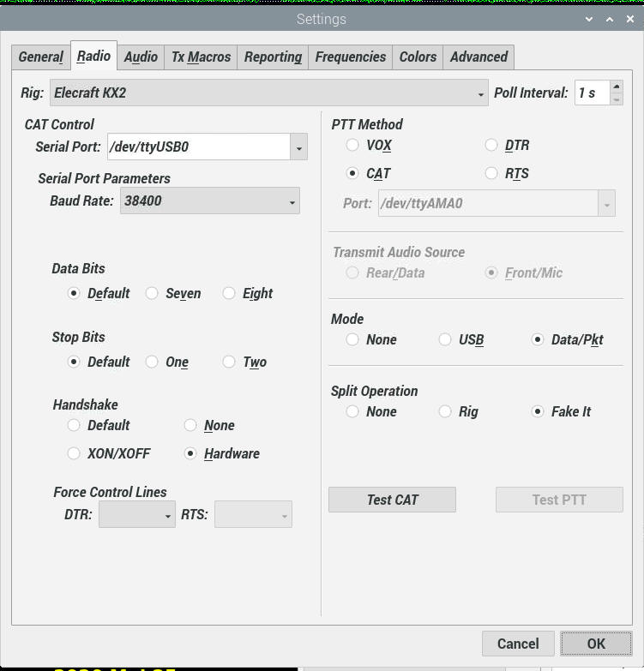Open the Force DTR dropdown
644x671 pixels.
168,515
